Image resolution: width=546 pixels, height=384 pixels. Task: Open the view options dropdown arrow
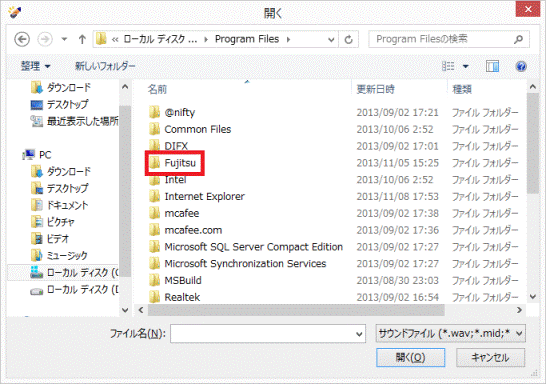[466, 66]
